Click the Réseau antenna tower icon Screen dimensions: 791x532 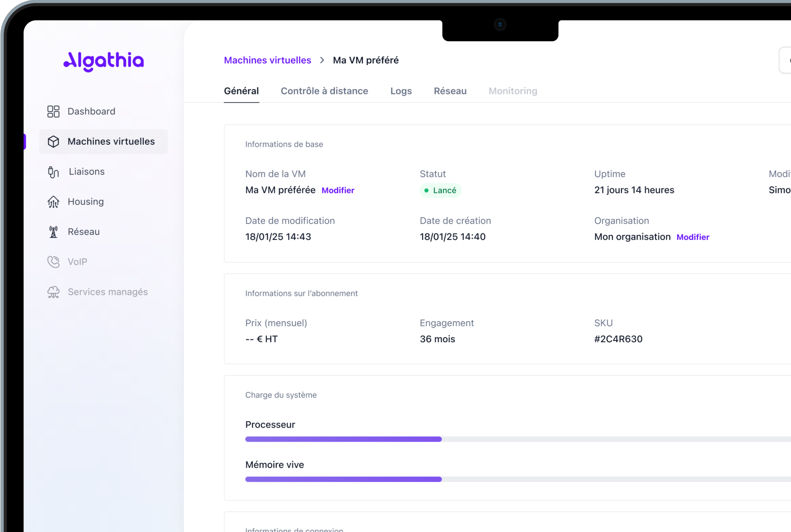point(53,232)
